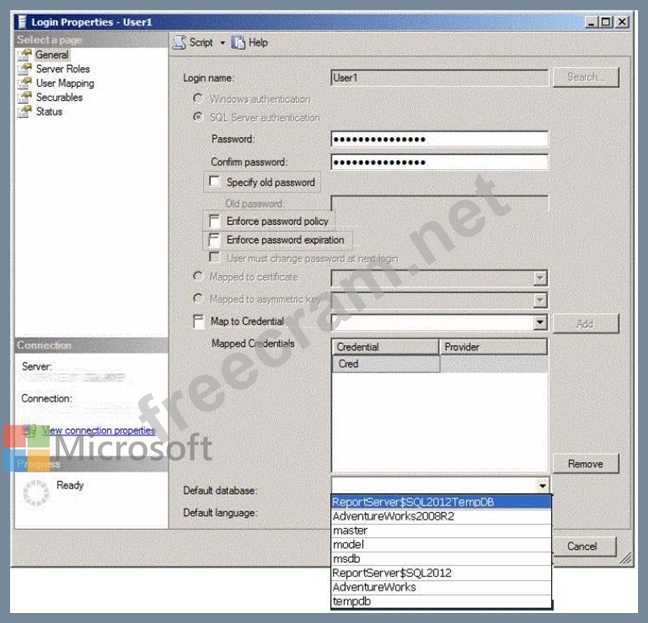648x623 pixels.
Task: Select the Cred row in Mapped Credentials
Action: click(440, 364)
